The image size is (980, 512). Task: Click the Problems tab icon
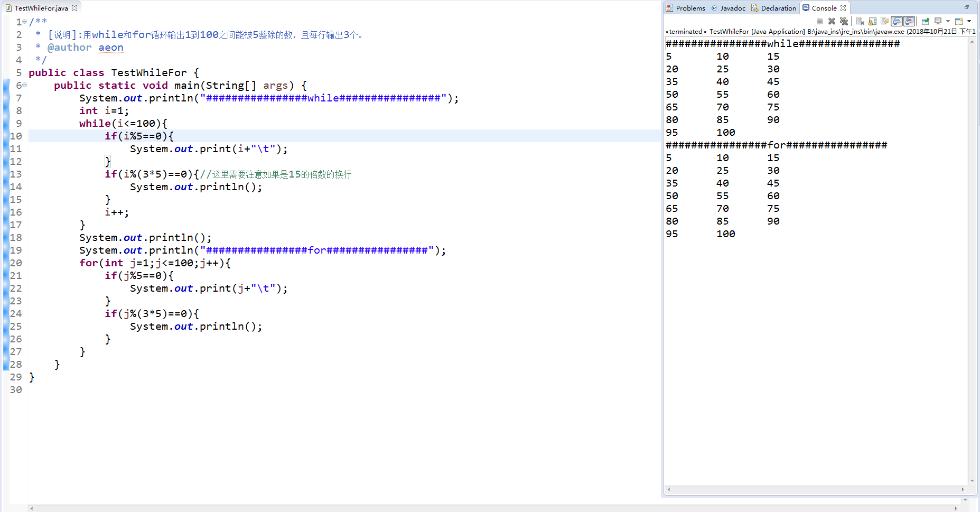pos(669,8)
